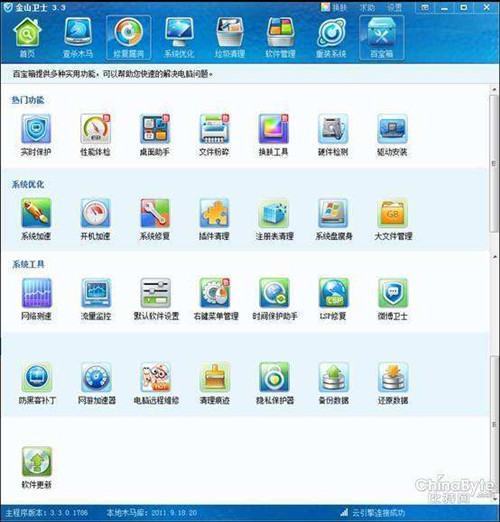The image size is (500, 522).
Task: Open the 流量监控 traffic monitor
Action: 96,299
